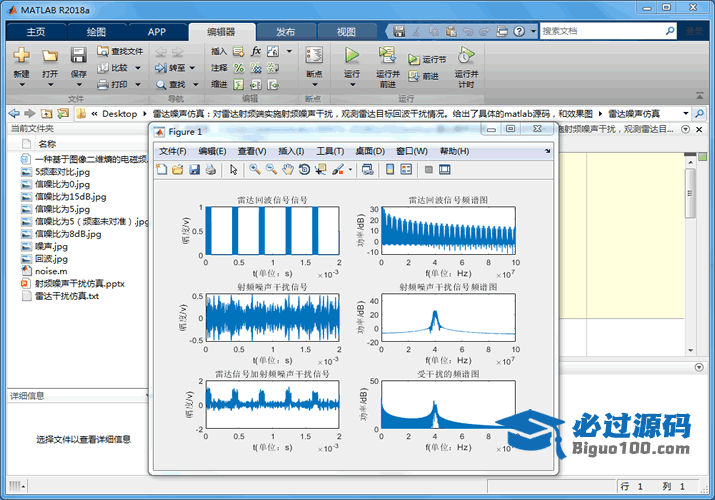Click in the 搜索文档 search field

(602, 31)
